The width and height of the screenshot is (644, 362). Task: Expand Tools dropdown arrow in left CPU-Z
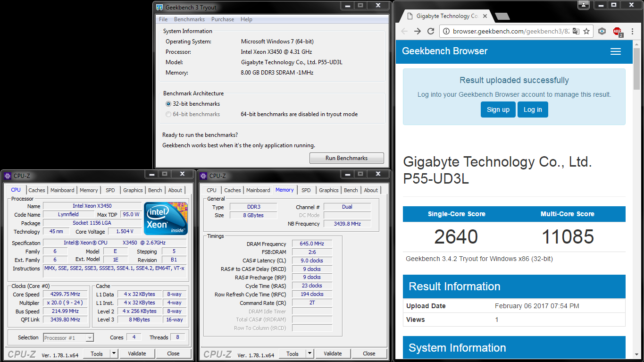(114, 354)
